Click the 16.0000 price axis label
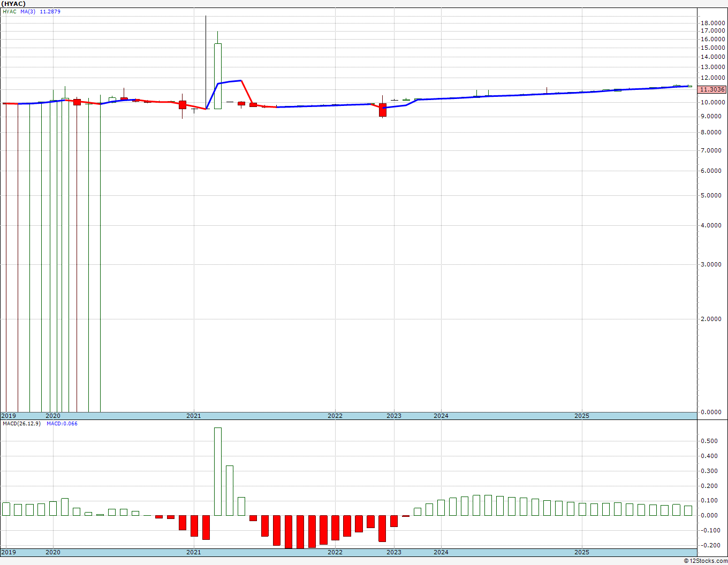 (x=713, y=39)
